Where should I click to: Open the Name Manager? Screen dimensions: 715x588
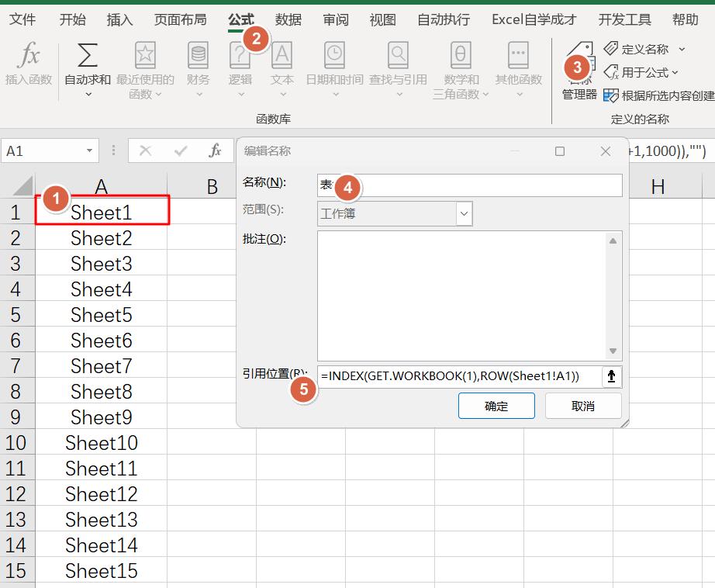click(x=579, y=71)
